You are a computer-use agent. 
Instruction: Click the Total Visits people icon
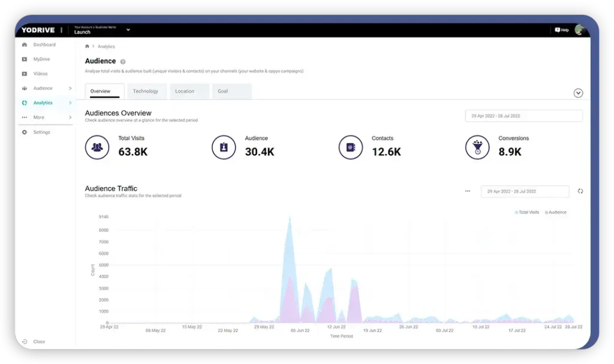97,148
